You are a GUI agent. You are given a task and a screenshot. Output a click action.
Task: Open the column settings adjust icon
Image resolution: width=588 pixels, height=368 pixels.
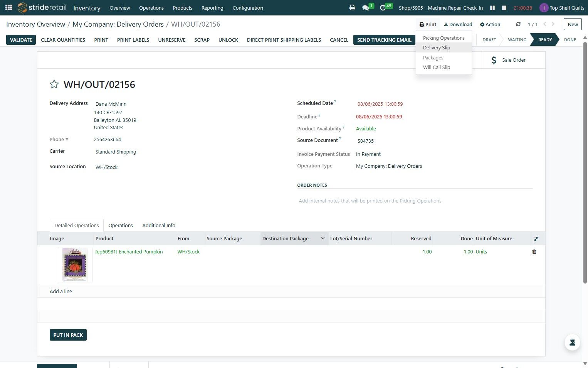(536, 239)
